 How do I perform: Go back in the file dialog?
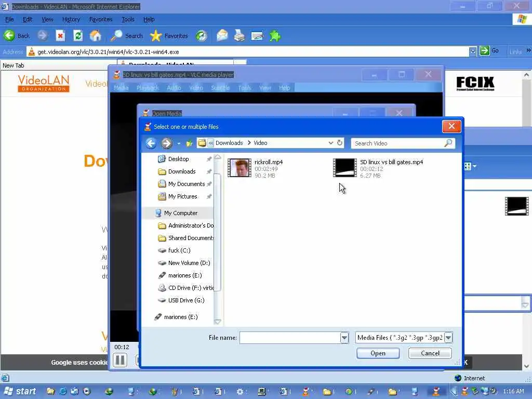pos(151,143)
